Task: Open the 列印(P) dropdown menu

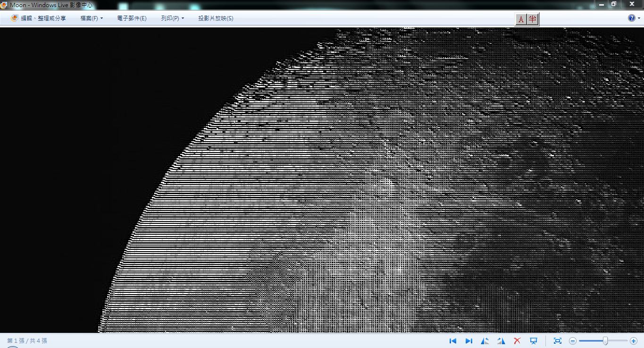Action: click(x=172, y=18)
